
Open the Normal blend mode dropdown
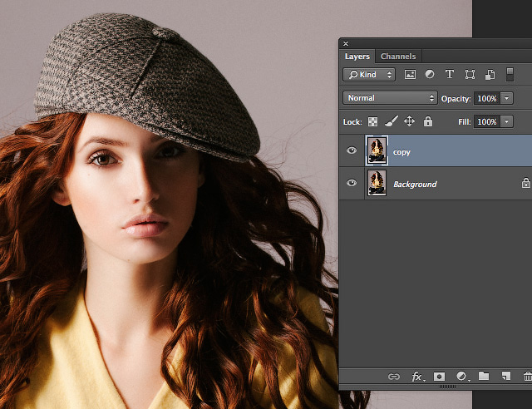click(390, 98)
